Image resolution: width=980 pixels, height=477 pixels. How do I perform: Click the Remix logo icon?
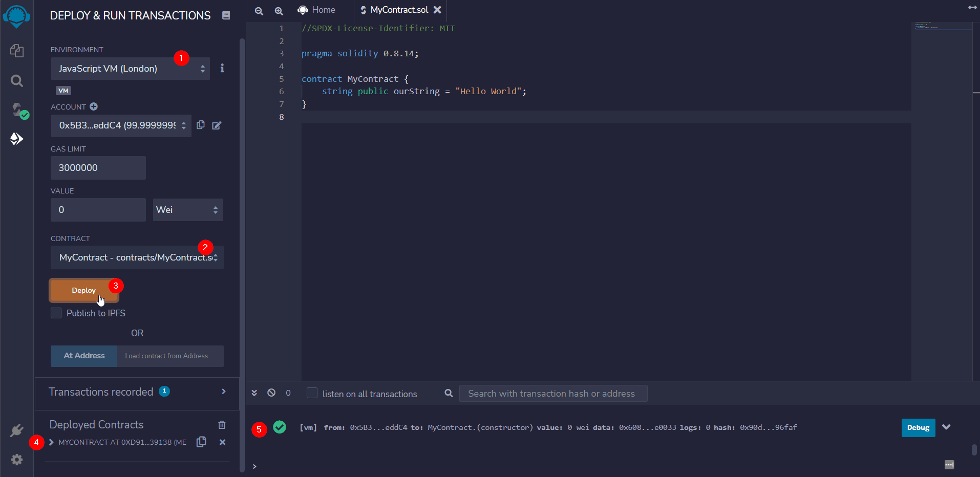pyautogui.click(x=16, y=16)
